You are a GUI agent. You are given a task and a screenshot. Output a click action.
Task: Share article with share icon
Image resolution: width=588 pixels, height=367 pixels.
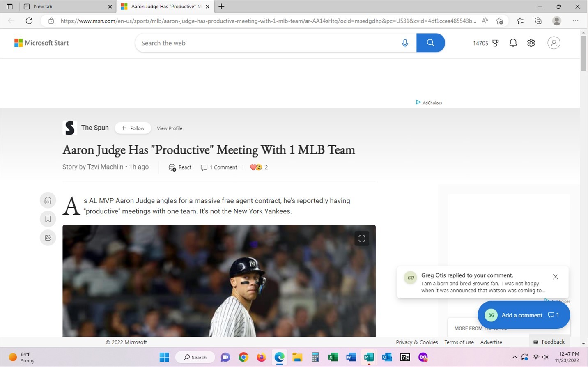[48, 238]
